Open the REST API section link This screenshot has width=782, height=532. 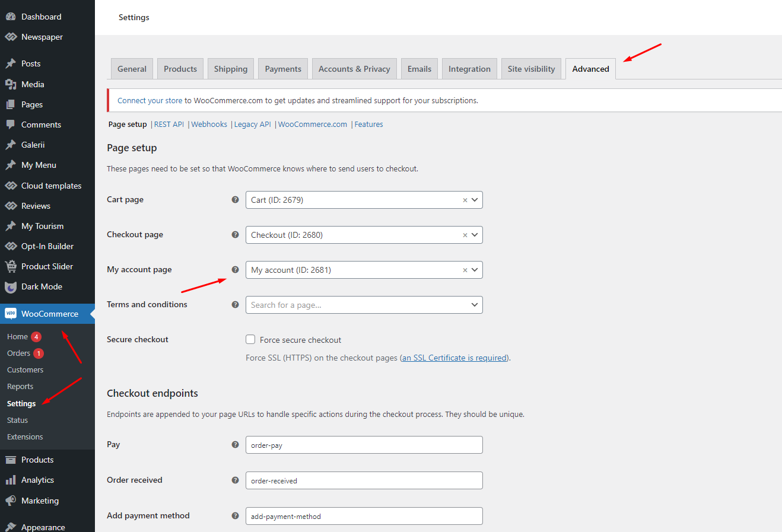point(169,125)
